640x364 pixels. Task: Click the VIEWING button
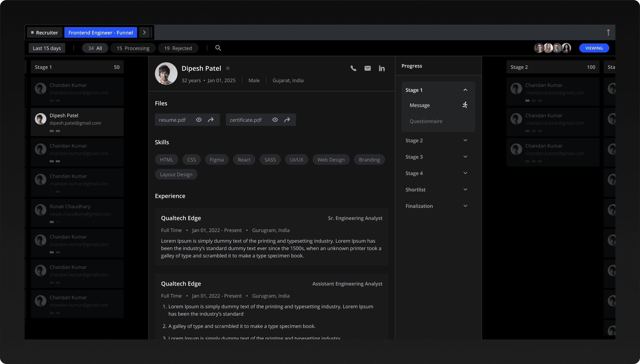click(x=594, y=48)
